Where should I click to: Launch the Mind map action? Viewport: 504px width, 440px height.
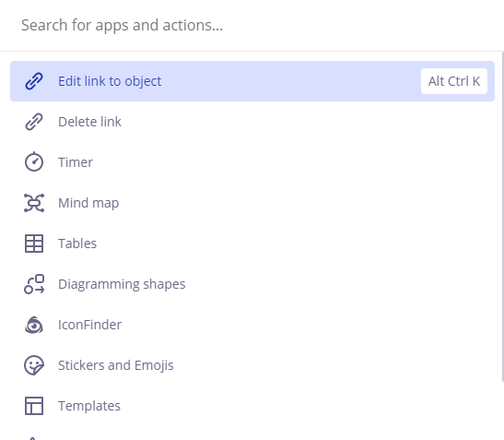point(252,203)
